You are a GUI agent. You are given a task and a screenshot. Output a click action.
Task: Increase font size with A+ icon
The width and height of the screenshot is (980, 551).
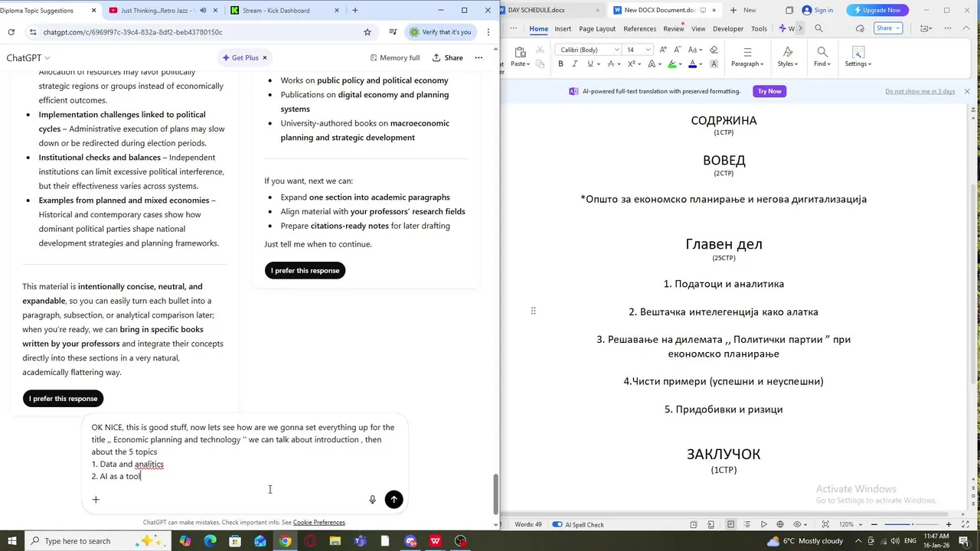[x=665, y=50]
